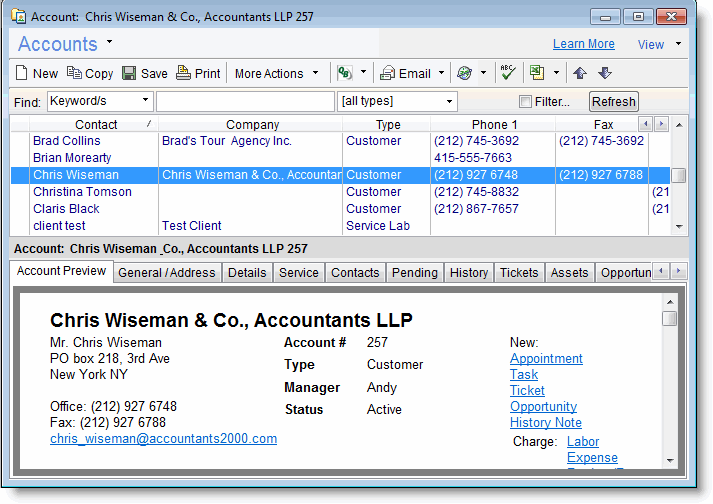Select the Christina Tomson contact row

click(x=82, y=192)
